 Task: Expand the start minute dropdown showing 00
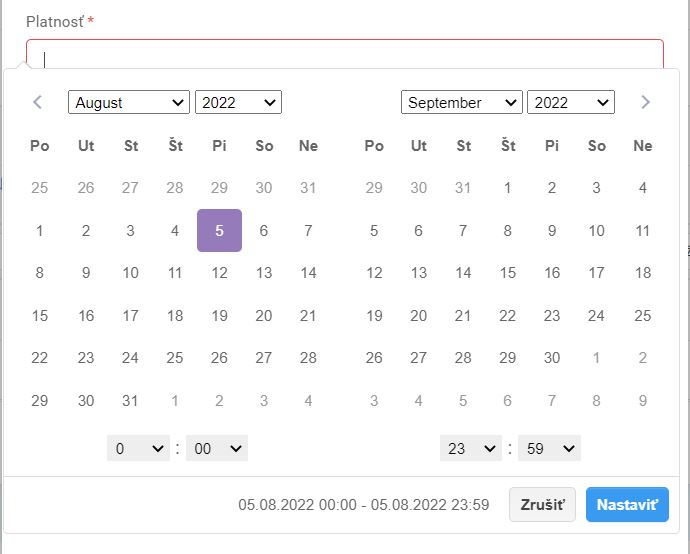pos(217,449)
